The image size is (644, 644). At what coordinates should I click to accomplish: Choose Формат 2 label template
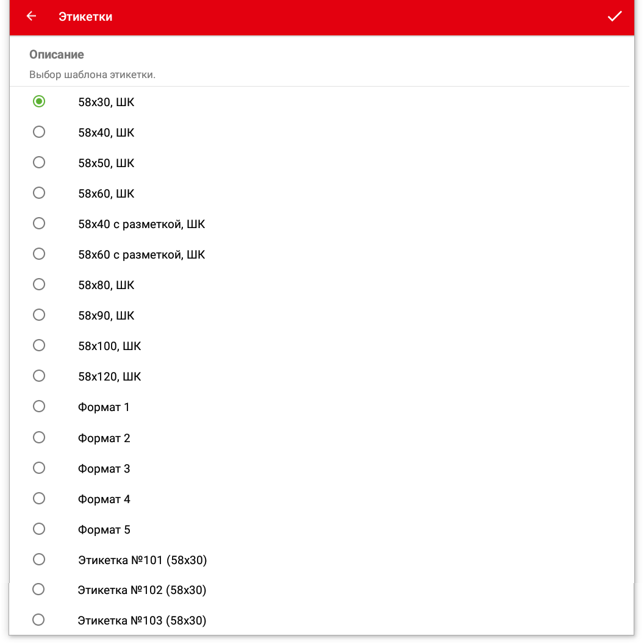coord(39,438)
